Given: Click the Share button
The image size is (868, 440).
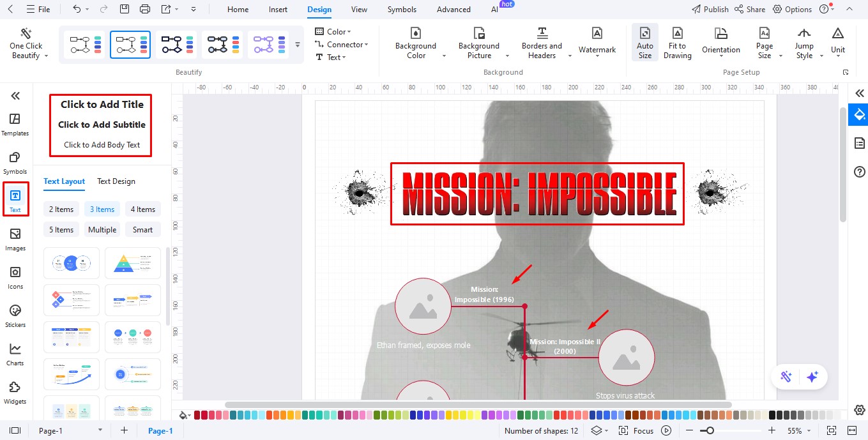Looking at the screenshot, I should point(750,10).
